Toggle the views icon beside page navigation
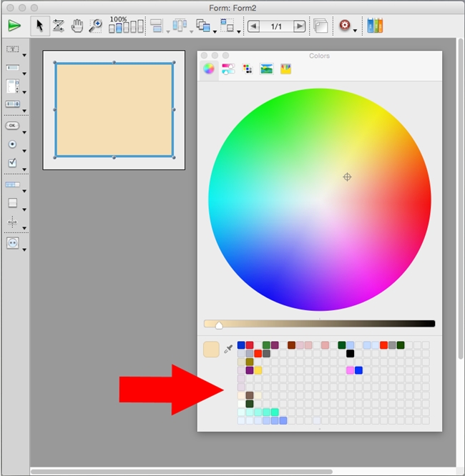This screenshot has width=465, height=476. [320, 26]
